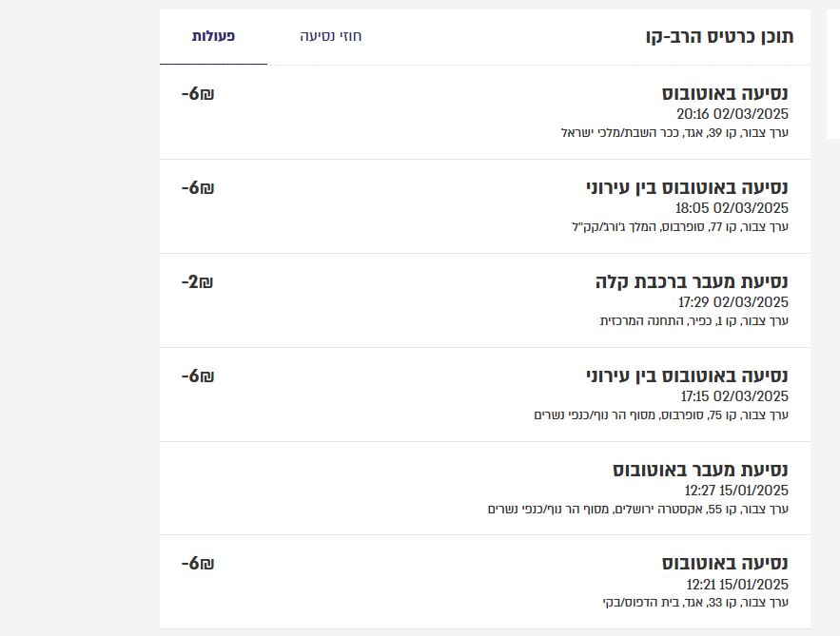Click the -6₪ amount of the 12:21 ride

point(198,563)
